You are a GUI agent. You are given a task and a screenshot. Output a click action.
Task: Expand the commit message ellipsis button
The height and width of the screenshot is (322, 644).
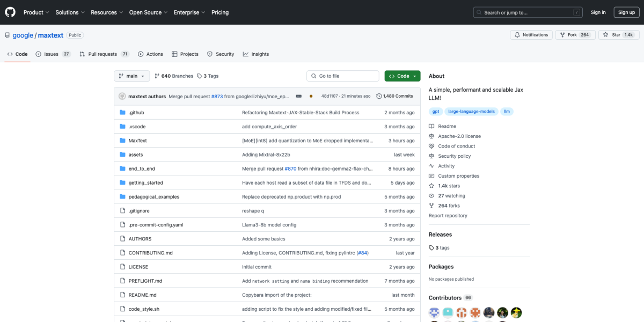point(299,96)
